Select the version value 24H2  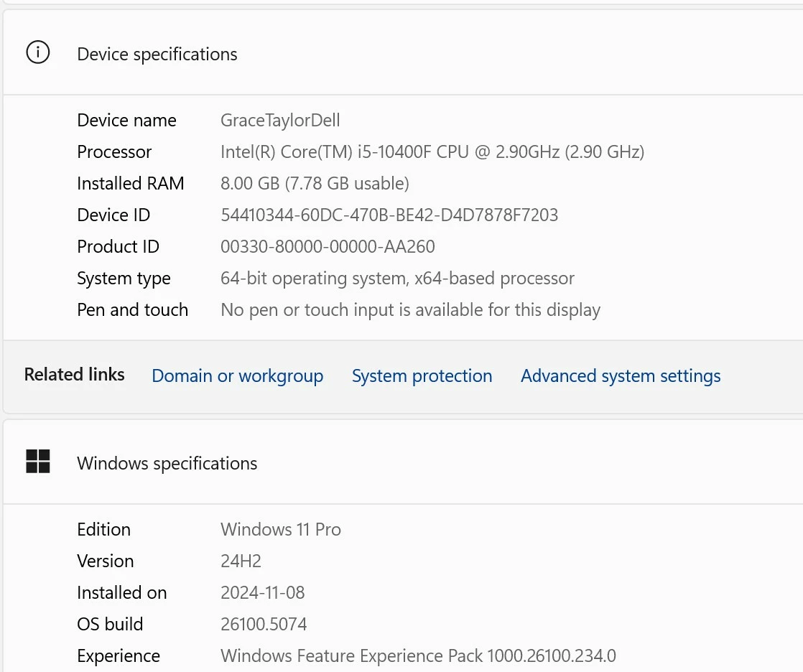[241, 561]
